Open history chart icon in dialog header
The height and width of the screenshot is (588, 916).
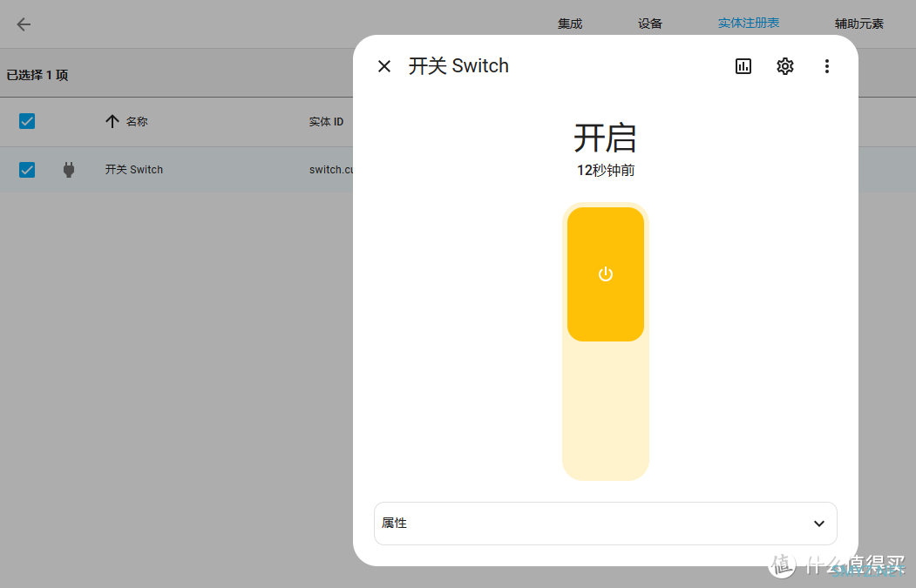[743, 66]
